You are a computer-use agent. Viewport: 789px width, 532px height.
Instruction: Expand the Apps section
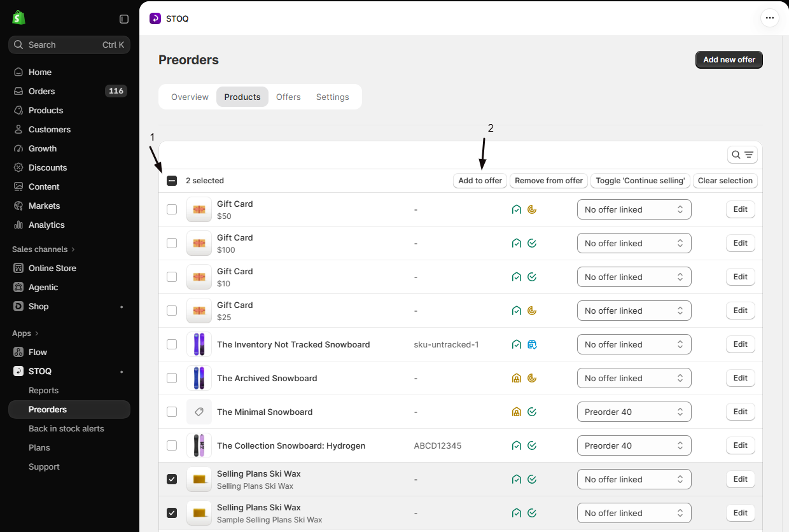coord(25,333)
